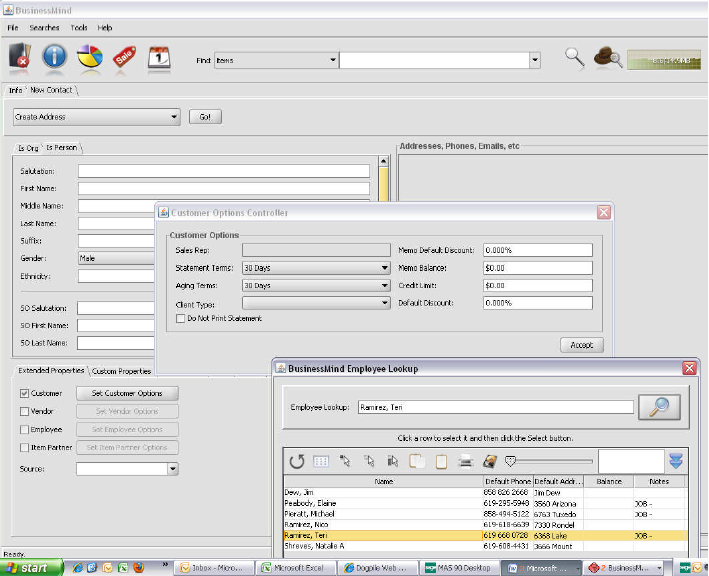Viewport: 709px width, 576px height.
Task: Expand the Find search text dropdown arrow
Action: tap(535, 60)
